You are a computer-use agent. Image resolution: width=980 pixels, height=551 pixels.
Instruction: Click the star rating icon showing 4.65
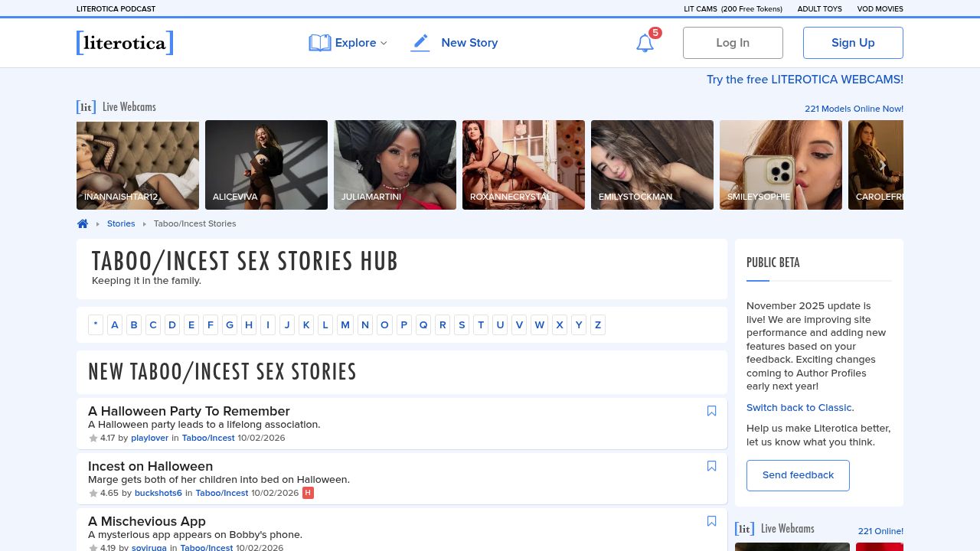click(x=93, y=494)
